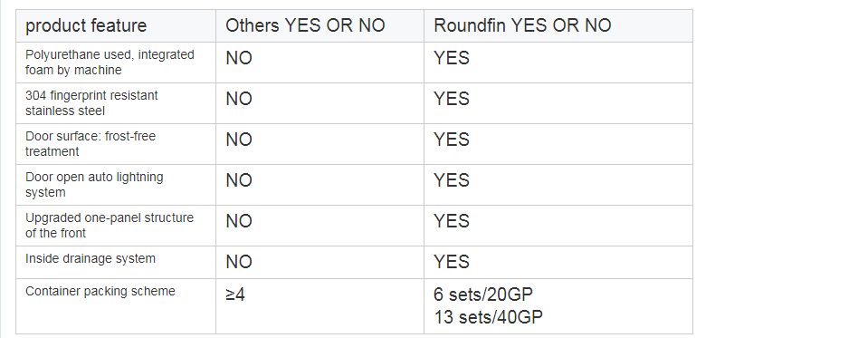Viewport: 868px width, 338px height.
Task: Click the '13 sets/40GP' text
Action: 488,317
